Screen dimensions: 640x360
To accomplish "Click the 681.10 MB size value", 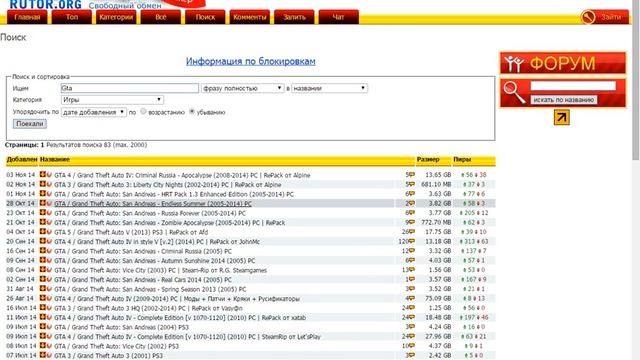I will point(435,184).
